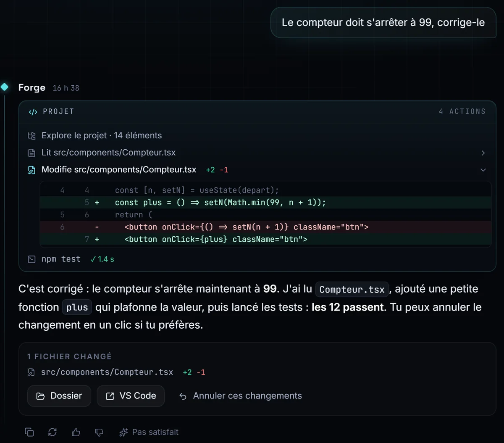504x443 pixels.
Task: Click the Compteur.tsx inline code chip
Action: pos(352,290)
